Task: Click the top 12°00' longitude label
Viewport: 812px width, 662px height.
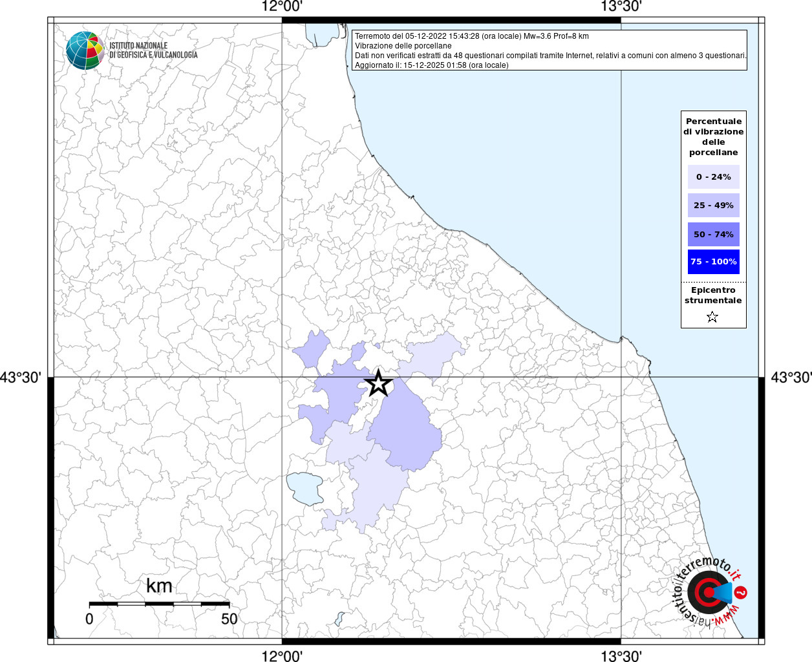Action: 282,7
